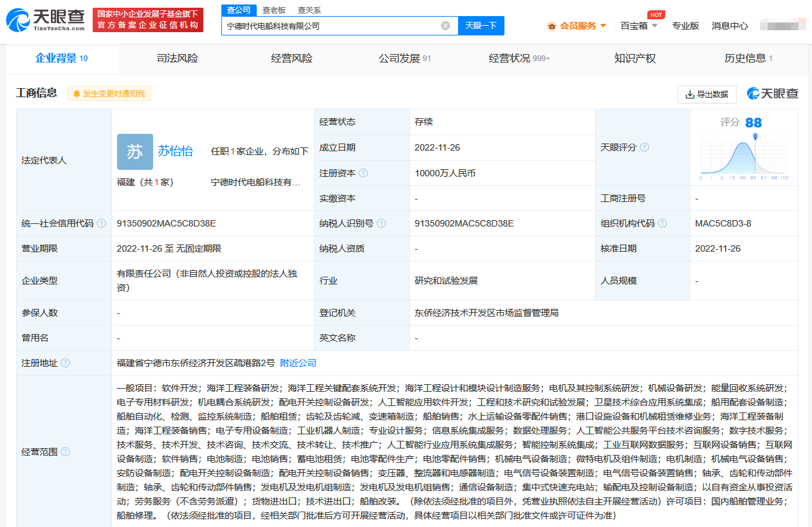
Task: Click the 国家中小企业发展子基金旗下 banner
Action: [x=148, y=20]
